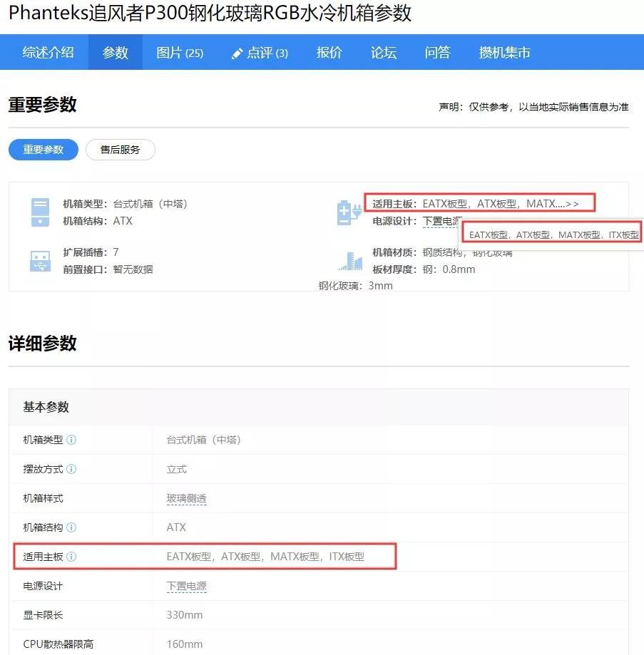
Task: Open the 报价 tab
Action: pos(329,51)
